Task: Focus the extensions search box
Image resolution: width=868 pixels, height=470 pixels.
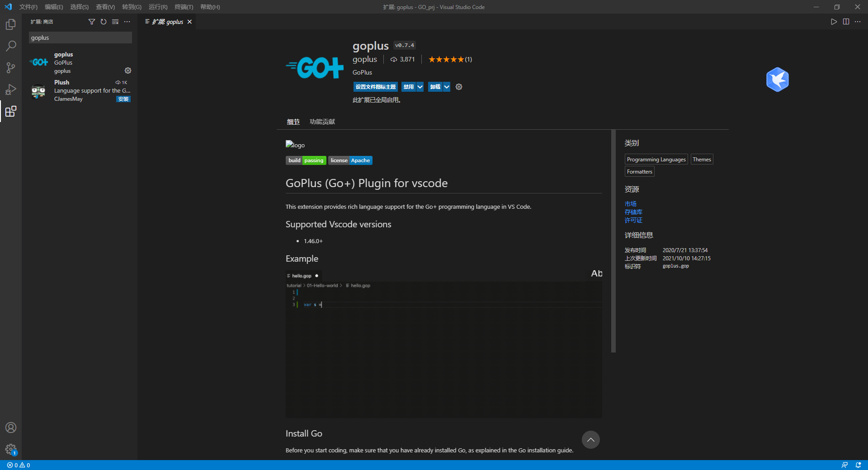Action: coord(80,38)
